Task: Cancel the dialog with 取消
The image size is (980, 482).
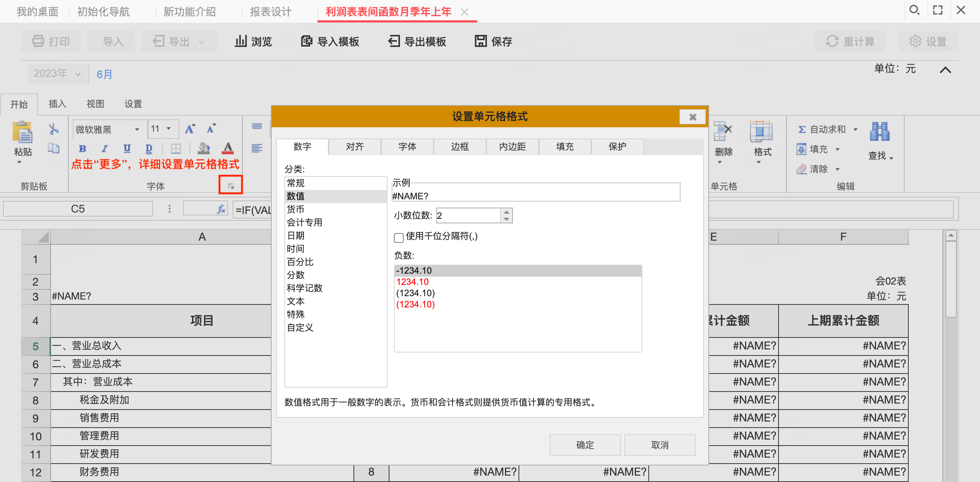Action: [x=660, y=445]
